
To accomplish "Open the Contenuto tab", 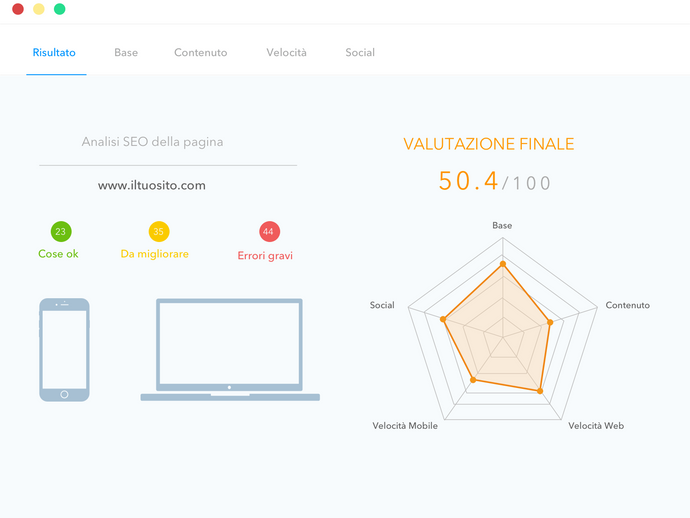I will (x=201, y=52).
